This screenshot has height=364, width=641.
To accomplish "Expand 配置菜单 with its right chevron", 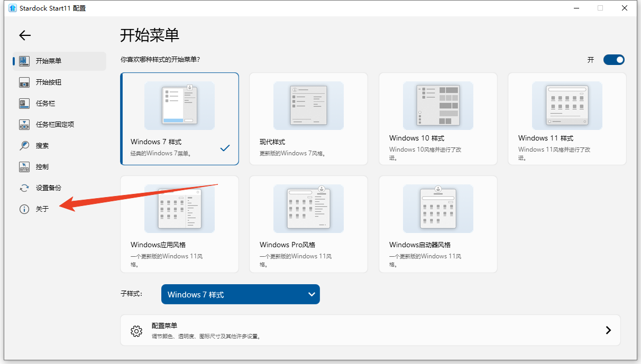I will click(608, 330).
